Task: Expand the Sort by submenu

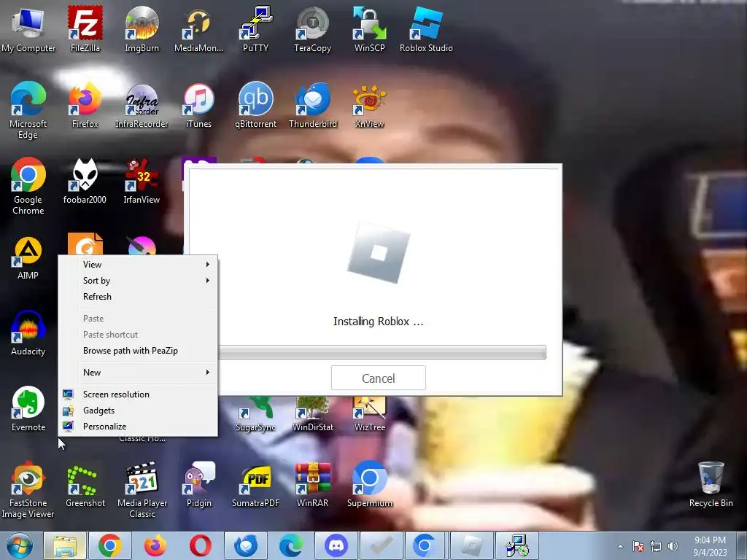Action: point(138,281)
